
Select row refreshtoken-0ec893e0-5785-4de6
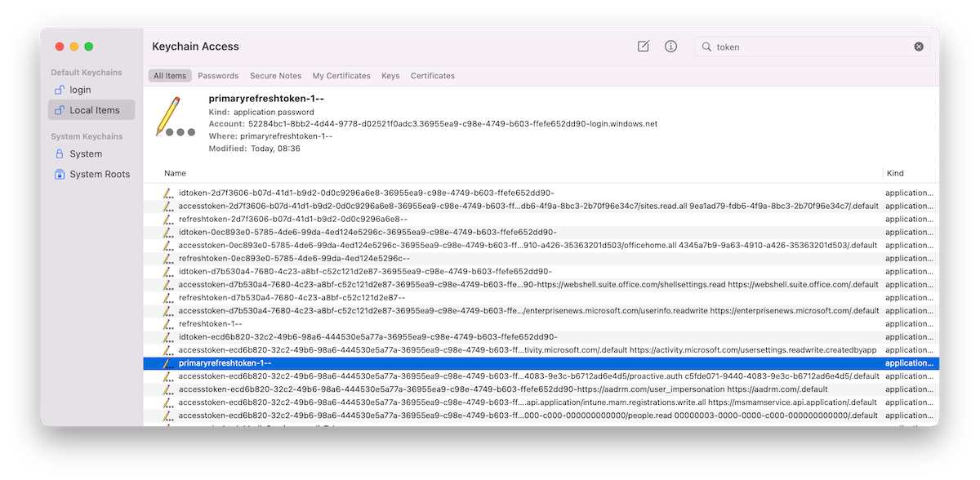coord(541,258)
